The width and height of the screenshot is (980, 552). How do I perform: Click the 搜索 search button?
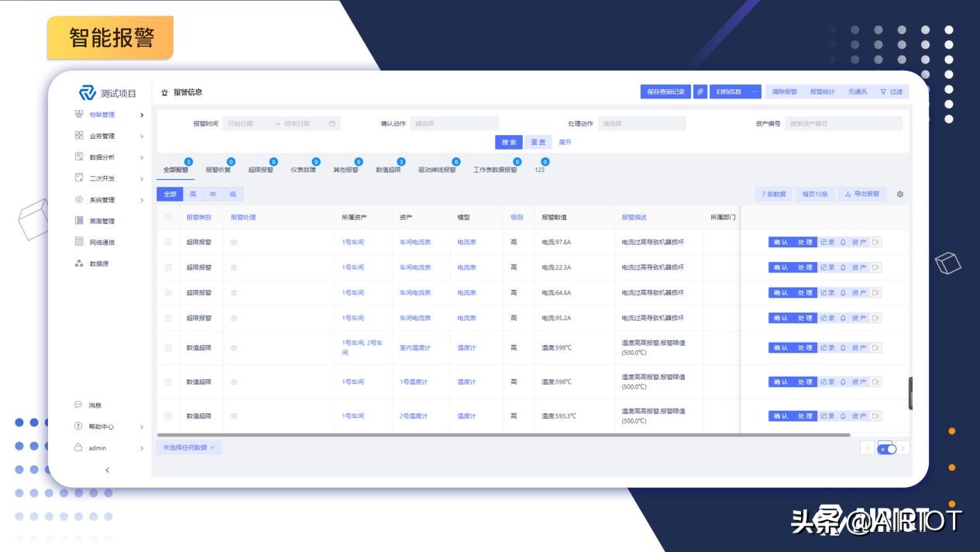coord(509,142)
